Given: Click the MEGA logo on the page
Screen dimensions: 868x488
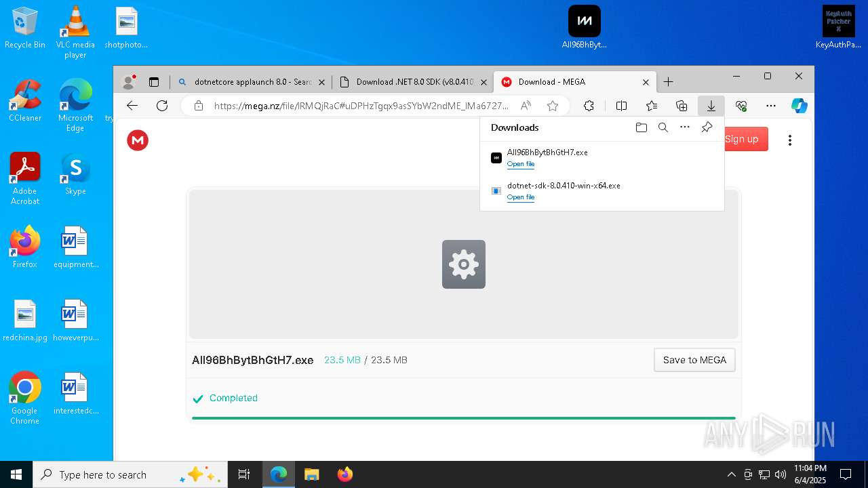Looking at the screenshot, I should tap(138, 140).
